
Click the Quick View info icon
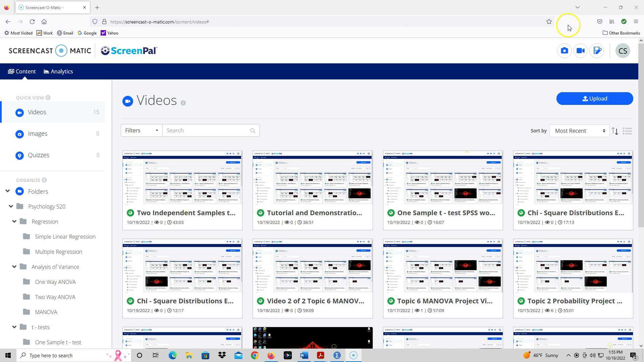[x=48, y=98]
